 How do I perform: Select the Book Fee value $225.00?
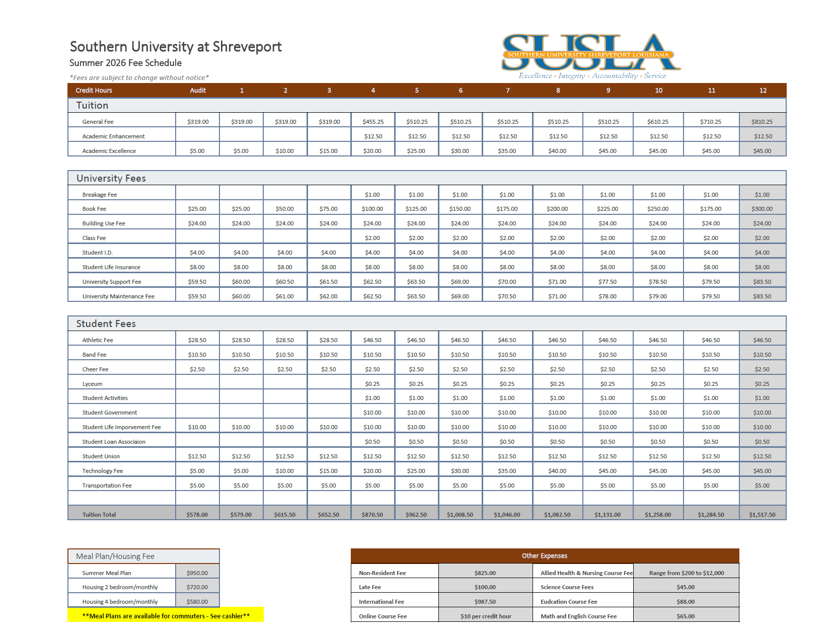pyautogui.click(x=608, y=209)
